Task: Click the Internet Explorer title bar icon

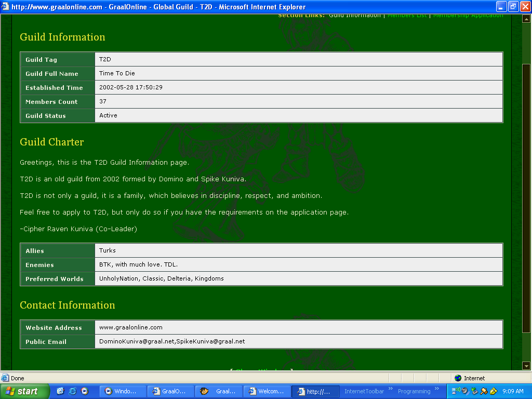Action: point(5,6)
